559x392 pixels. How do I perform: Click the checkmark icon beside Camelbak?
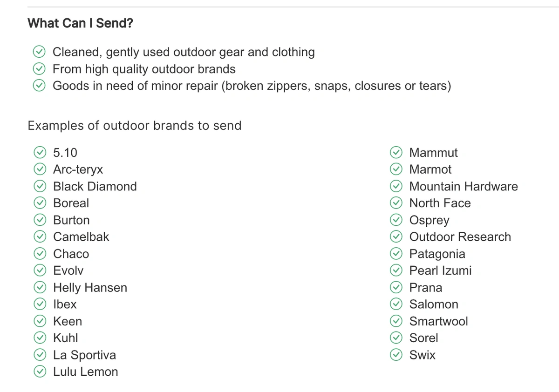click(x=41, y=237)
